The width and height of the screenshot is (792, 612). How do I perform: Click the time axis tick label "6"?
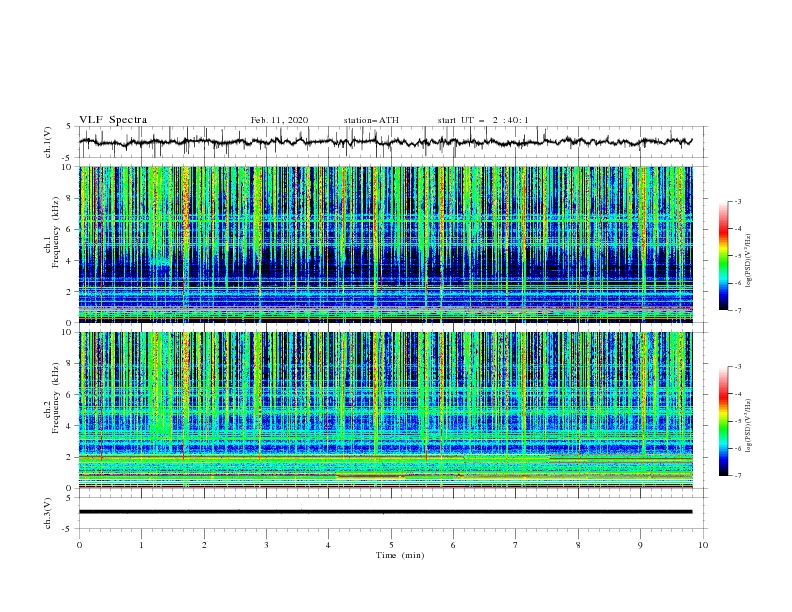click(x=453, y=545)
